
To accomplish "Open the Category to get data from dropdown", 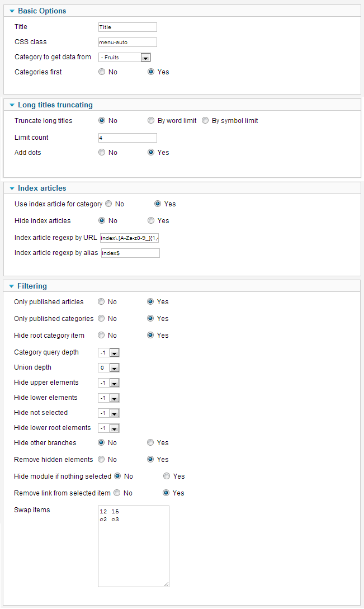I will [124, 58].
